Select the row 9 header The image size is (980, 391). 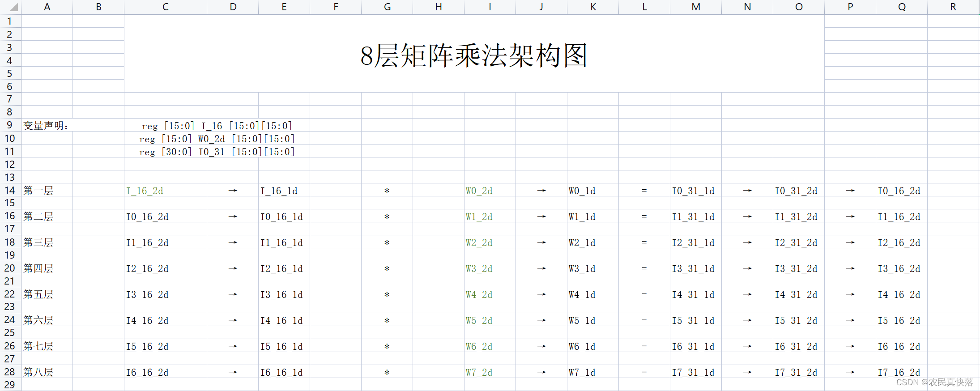click(10, 125)
